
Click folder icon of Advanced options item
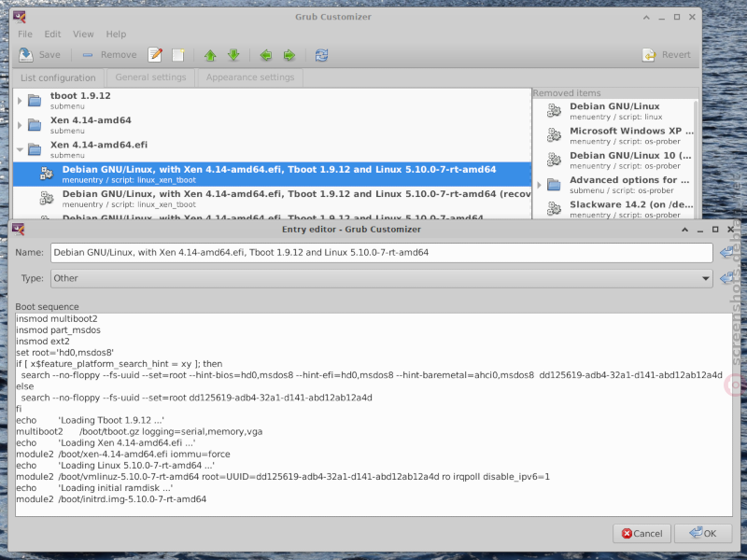554,184
